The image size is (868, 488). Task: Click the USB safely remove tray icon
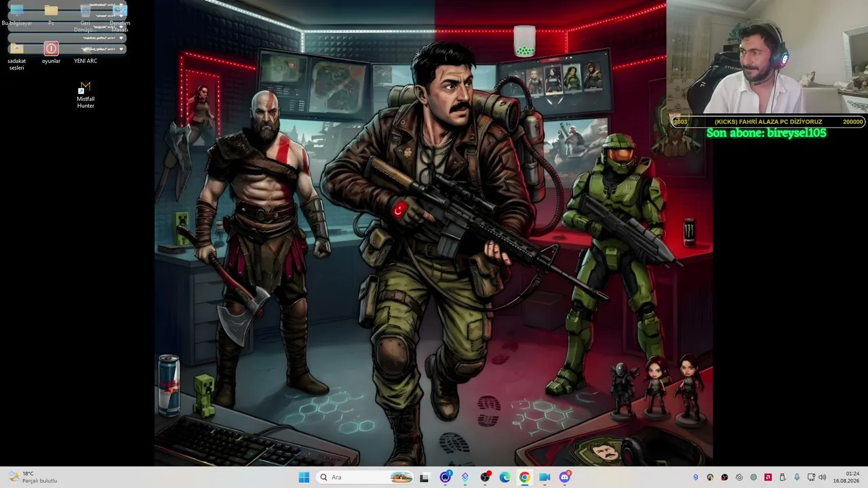click(782, 477)
